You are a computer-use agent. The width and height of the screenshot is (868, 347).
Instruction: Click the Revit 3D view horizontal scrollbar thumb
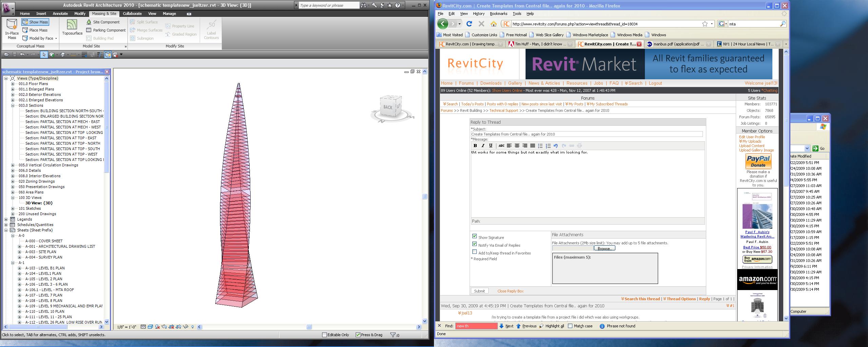[309, 327]
